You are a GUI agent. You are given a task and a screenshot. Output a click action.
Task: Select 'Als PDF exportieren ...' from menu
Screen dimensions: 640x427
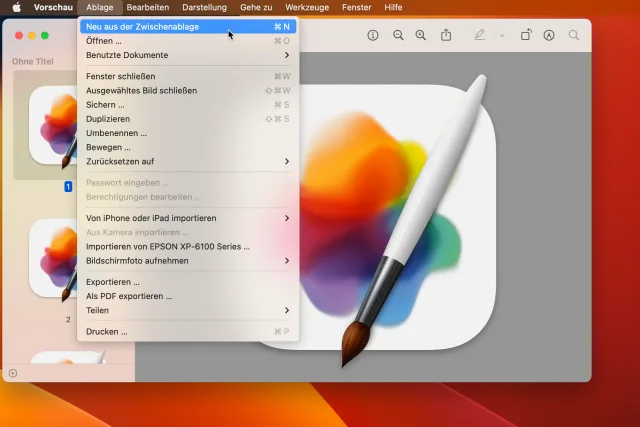[129, 296]
